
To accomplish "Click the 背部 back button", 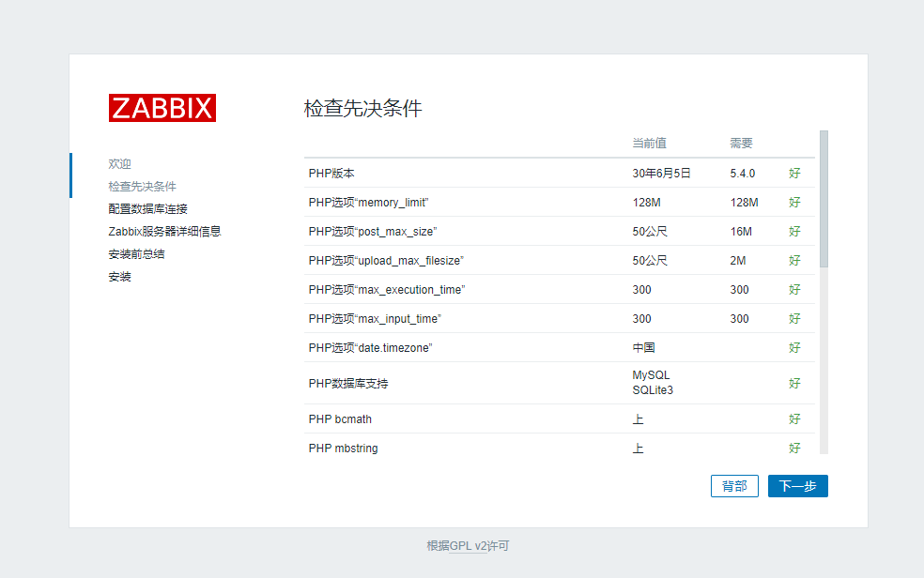I will click(734, 486).
